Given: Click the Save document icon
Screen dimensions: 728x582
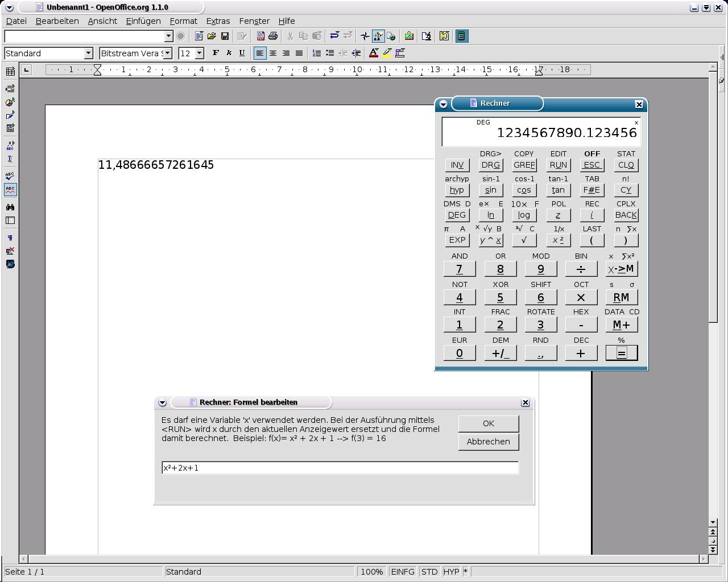Looking at the screenshot, I should (225, 36).
